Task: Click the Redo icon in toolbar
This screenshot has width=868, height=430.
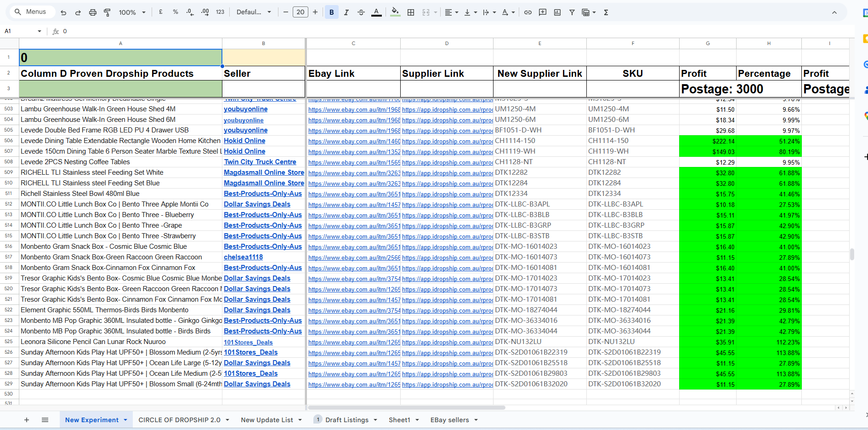Action: 78,12
